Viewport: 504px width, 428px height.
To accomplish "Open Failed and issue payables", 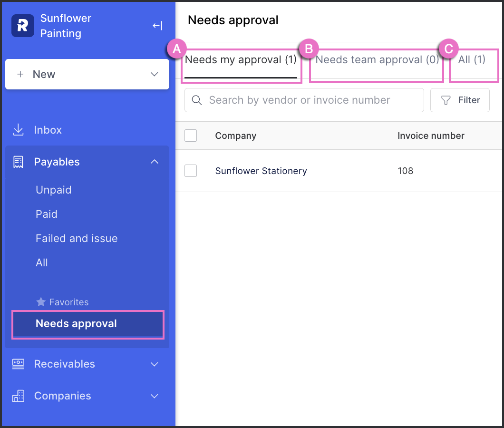I will 77,239.
